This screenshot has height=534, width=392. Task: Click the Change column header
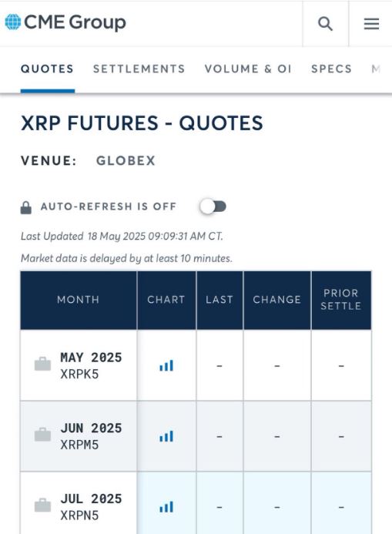coord(277,300)
